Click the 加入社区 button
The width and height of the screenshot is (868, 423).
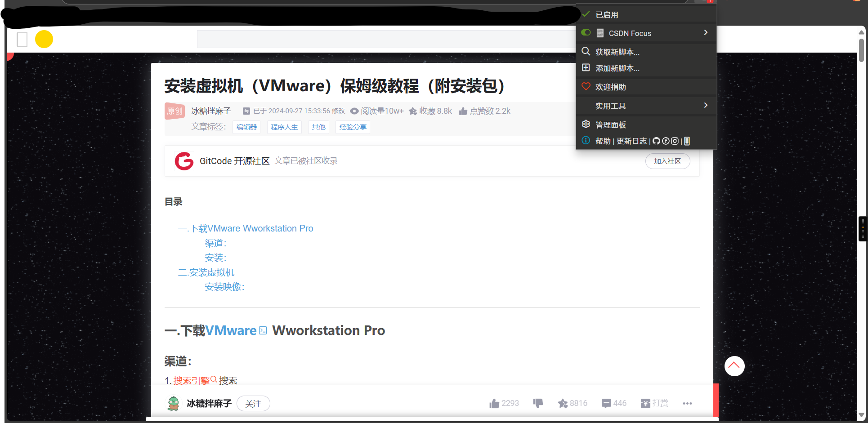pos(667,161)
